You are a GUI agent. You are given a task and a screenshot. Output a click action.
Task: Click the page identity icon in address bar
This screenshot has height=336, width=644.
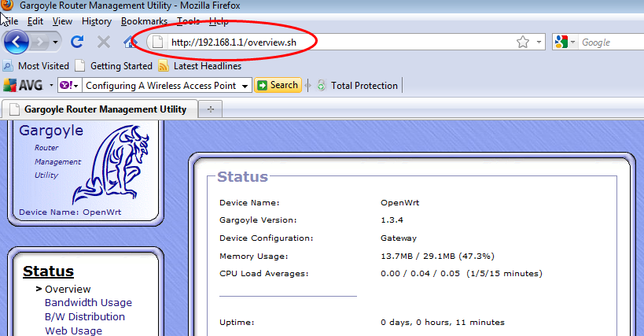point(158,42)
